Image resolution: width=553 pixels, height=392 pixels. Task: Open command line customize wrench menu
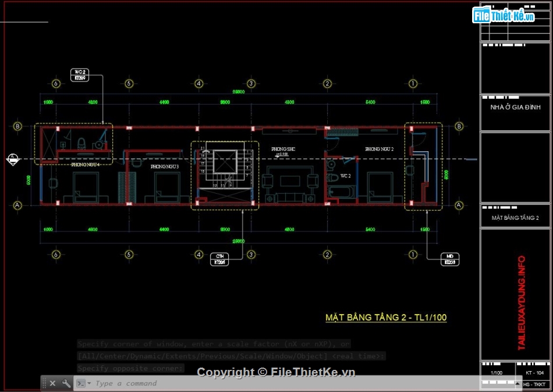66,383
